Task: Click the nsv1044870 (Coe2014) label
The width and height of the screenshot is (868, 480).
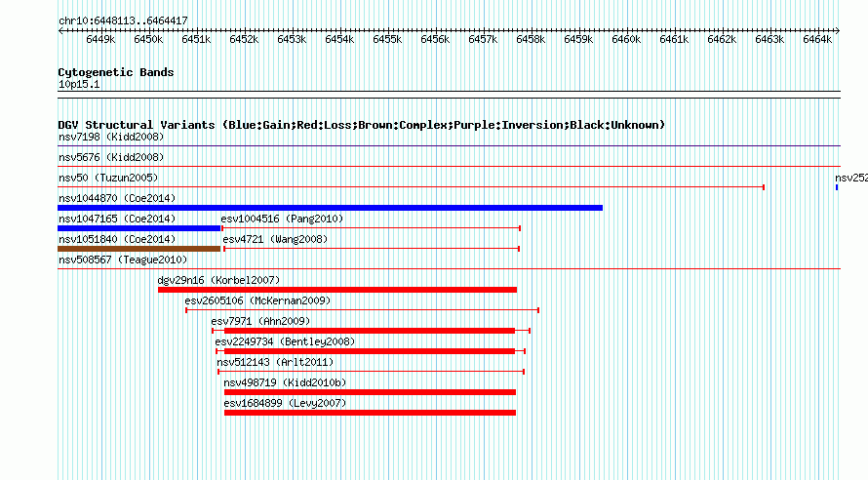Action: point(117,198)
